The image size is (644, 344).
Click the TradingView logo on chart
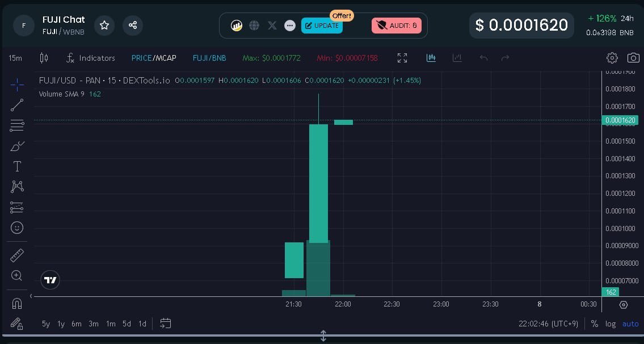coord(50,280)
